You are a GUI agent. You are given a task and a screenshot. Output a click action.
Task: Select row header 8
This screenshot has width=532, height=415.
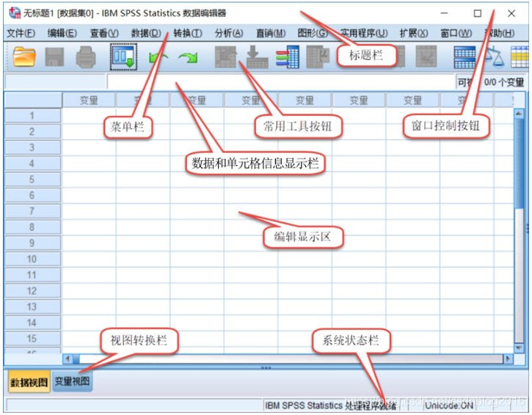click(x=32, y=227)
